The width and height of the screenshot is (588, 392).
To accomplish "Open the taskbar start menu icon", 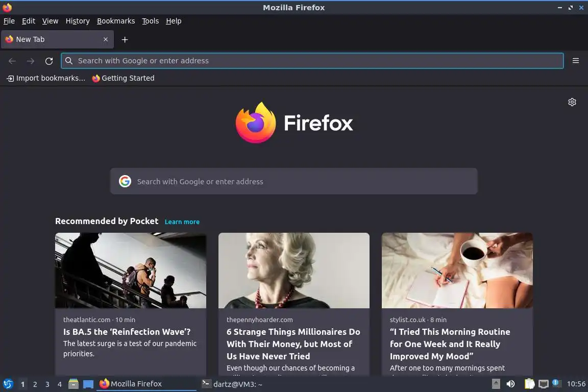I will [x=8, y=384].
